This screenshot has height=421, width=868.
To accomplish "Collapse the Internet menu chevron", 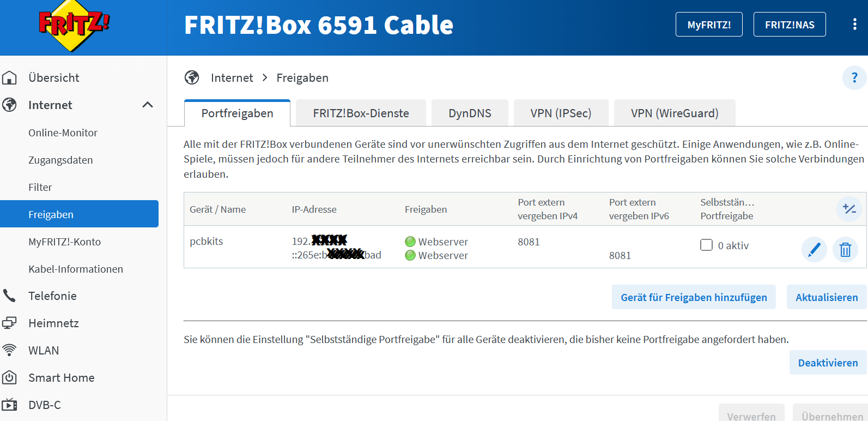I will click(x=147, y=105).
